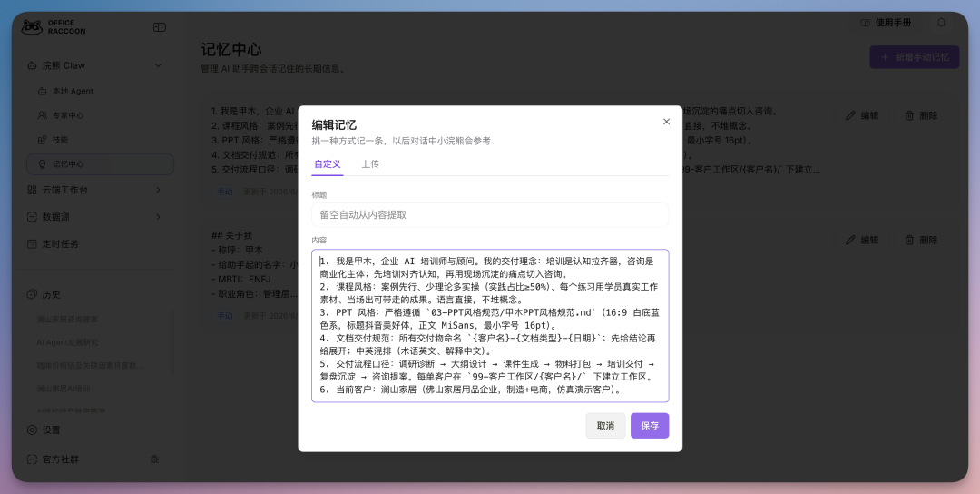Click inside the 内容 text area

pos(490,326)
